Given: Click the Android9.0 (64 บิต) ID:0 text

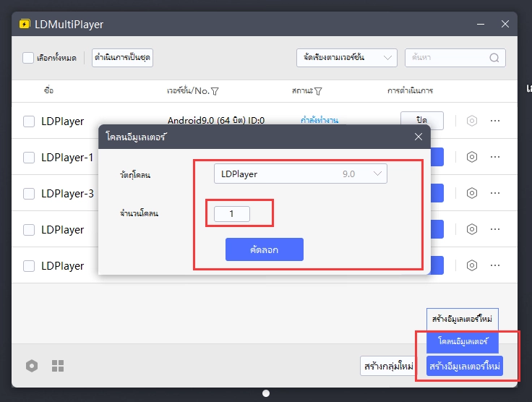Looking at the screenshot, I should point(216,121).
